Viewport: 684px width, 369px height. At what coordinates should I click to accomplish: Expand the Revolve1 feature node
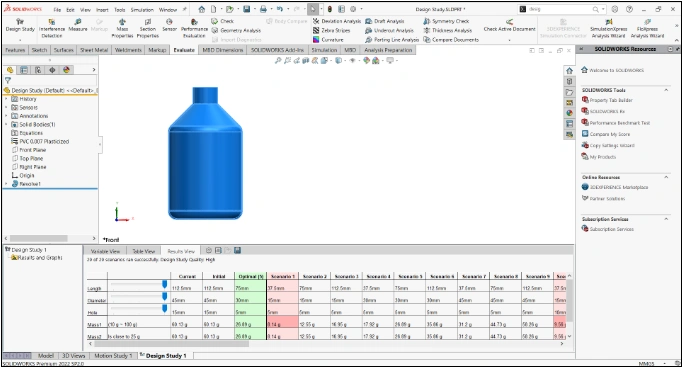pyautogui.click(x=6, y=184)
